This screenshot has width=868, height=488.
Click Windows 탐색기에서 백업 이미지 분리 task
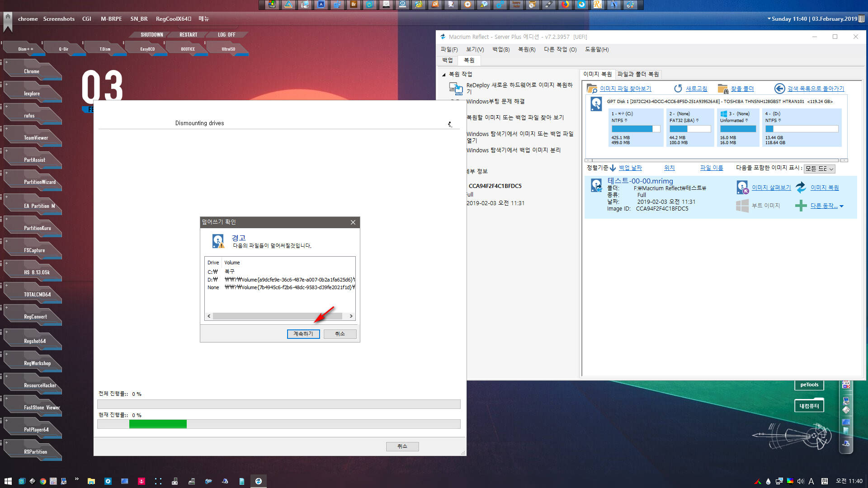(x=514, y=150)
